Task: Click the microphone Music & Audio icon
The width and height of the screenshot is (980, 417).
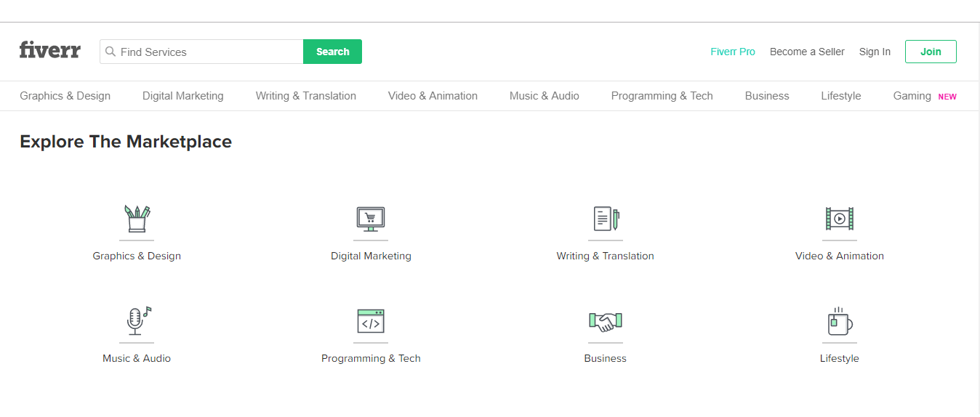Action: 137,320
